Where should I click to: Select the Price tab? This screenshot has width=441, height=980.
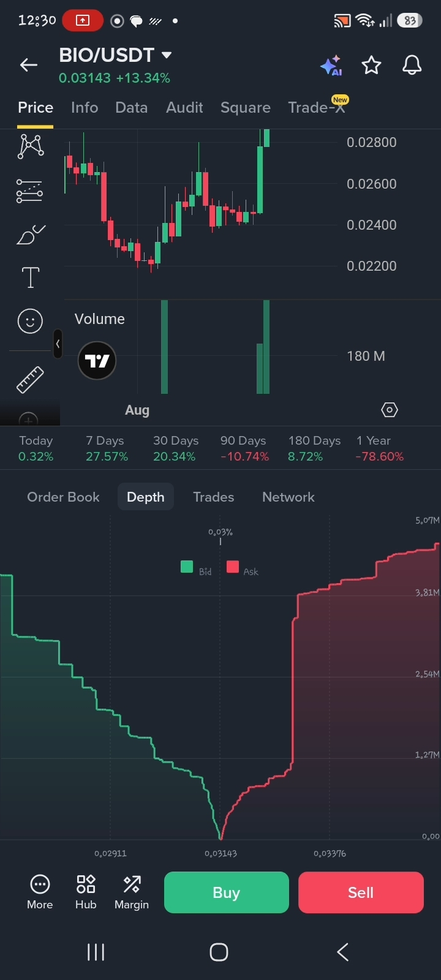pyautogui.click(x=36, y=108)
